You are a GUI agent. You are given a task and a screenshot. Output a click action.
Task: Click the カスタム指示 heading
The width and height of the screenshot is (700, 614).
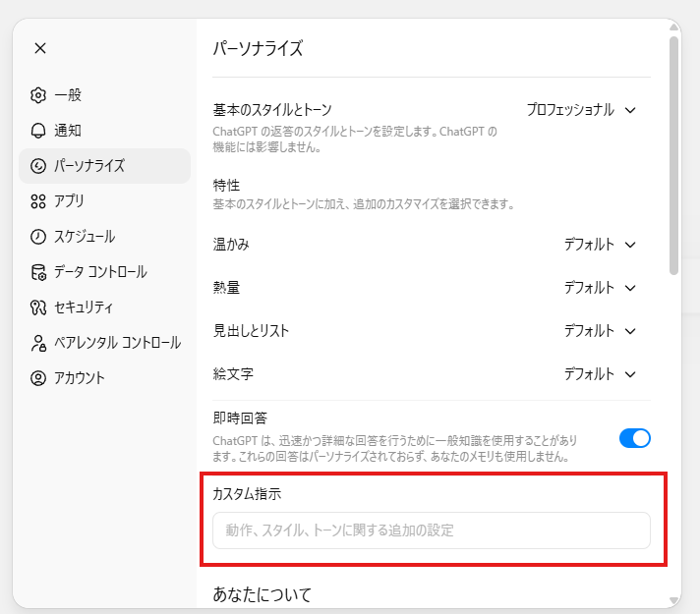[247, 494]
